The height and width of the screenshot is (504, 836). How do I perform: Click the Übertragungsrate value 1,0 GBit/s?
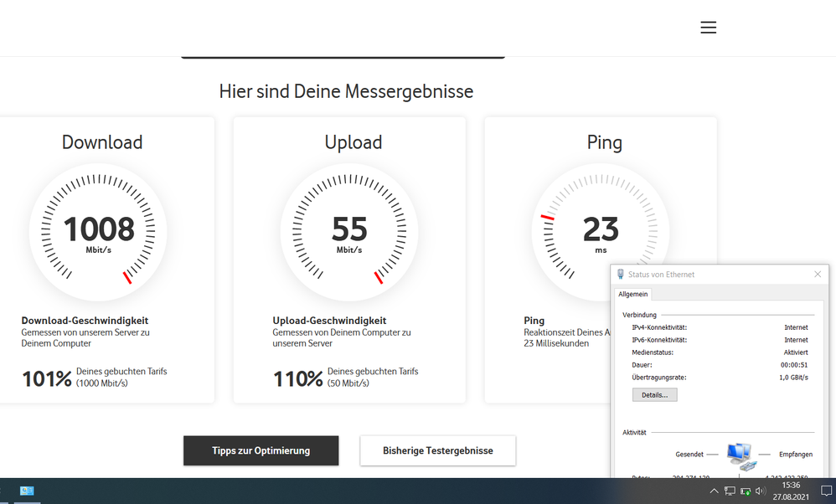793,378
